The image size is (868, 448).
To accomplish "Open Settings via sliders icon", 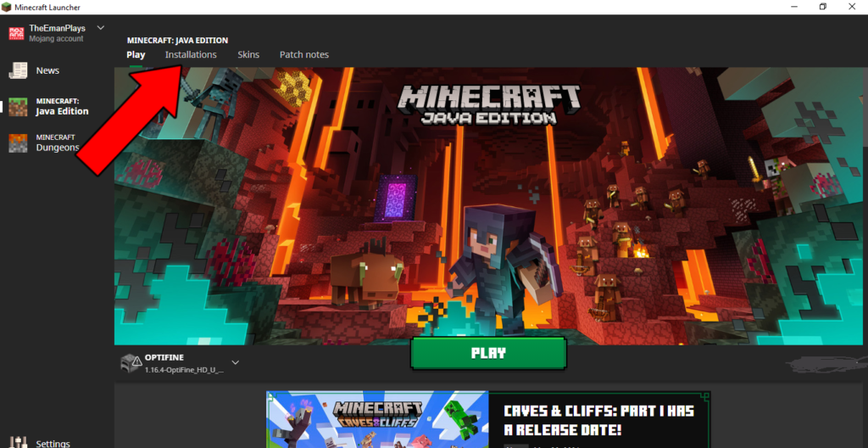I will click(19, 442).
